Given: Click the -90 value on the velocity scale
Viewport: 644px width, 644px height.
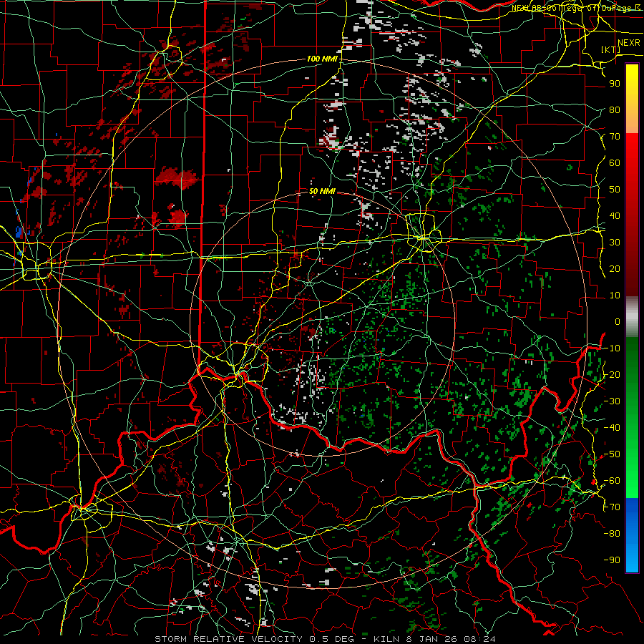Looking at the screenshot, I should (612, 560).
